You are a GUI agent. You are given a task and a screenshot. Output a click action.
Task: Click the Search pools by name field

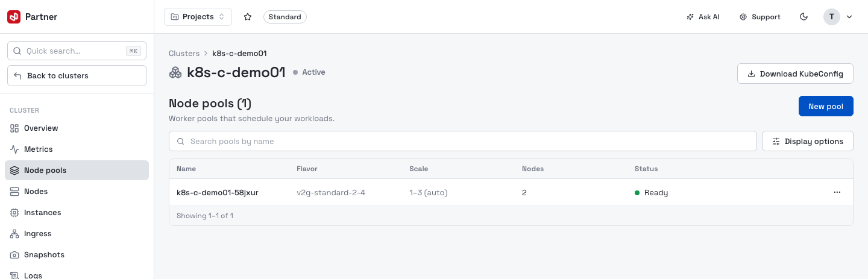(x=462, y=141)
